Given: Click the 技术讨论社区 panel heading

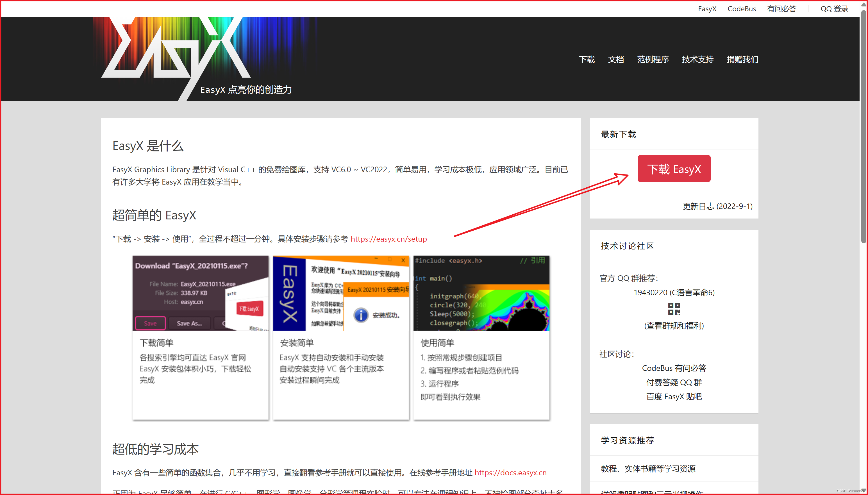Looking at the screenshot, I should pos(627,246).
